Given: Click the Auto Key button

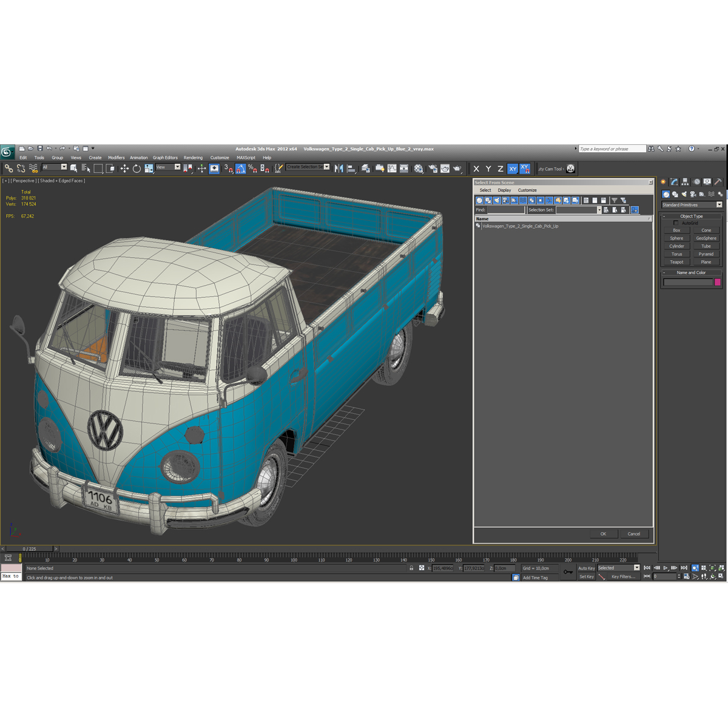Looking at the screenshot, I should tap(586, 568).
